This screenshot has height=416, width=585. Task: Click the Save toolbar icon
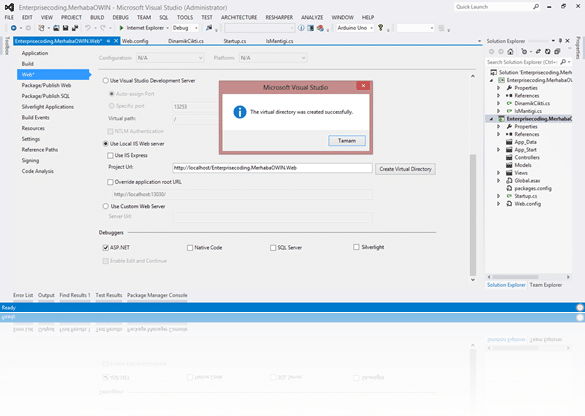pos(65,28)
